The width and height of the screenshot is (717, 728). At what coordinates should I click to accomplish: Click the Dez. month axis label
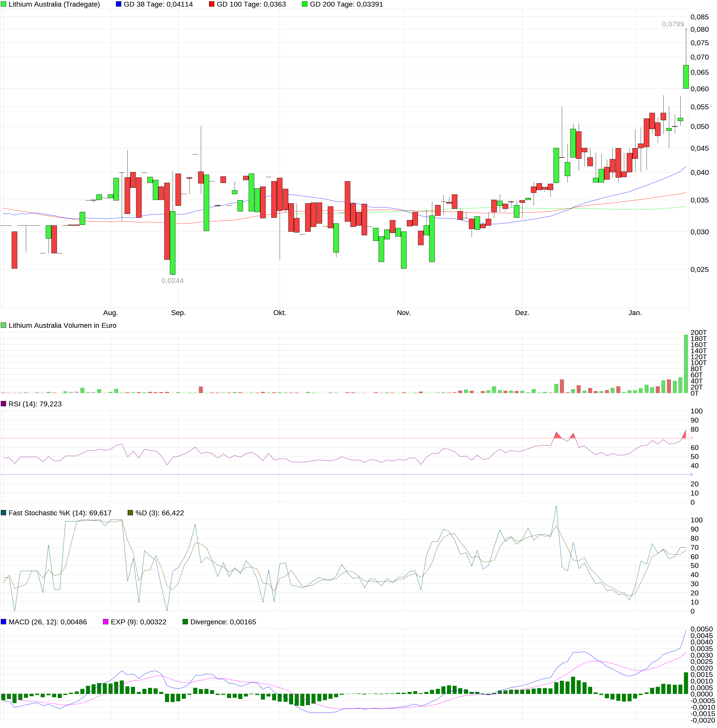click(522, 313)
